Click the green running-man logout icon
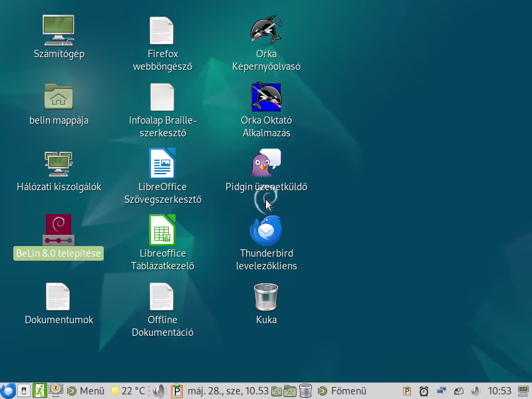 coord(40,391)
